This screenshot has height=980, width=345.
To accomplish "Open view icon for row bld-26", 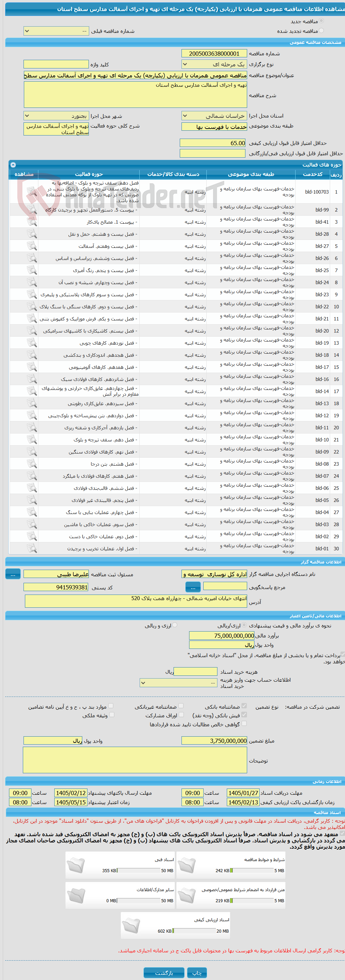I will coord(32,258).
